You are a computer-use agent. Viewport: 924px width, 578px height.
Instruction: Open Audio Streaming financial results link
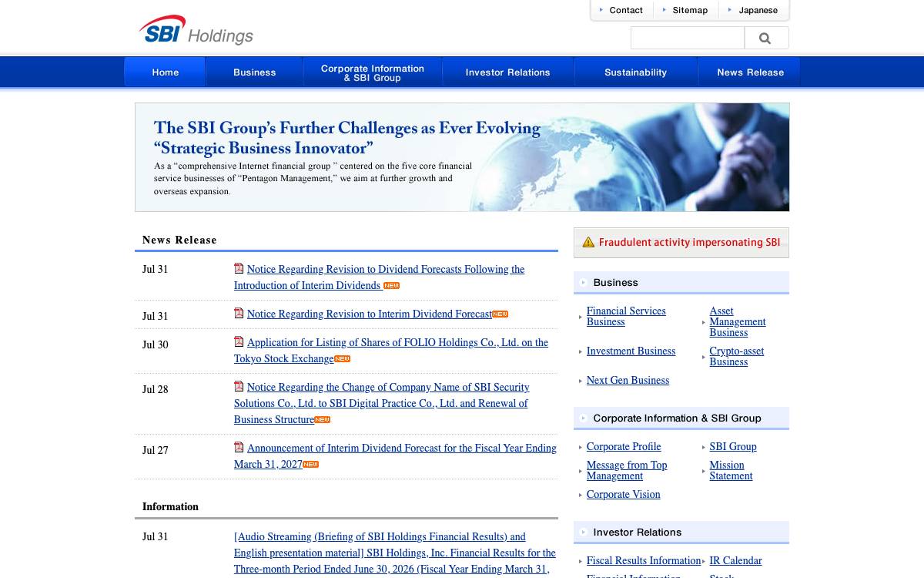(x=394, y=553)
